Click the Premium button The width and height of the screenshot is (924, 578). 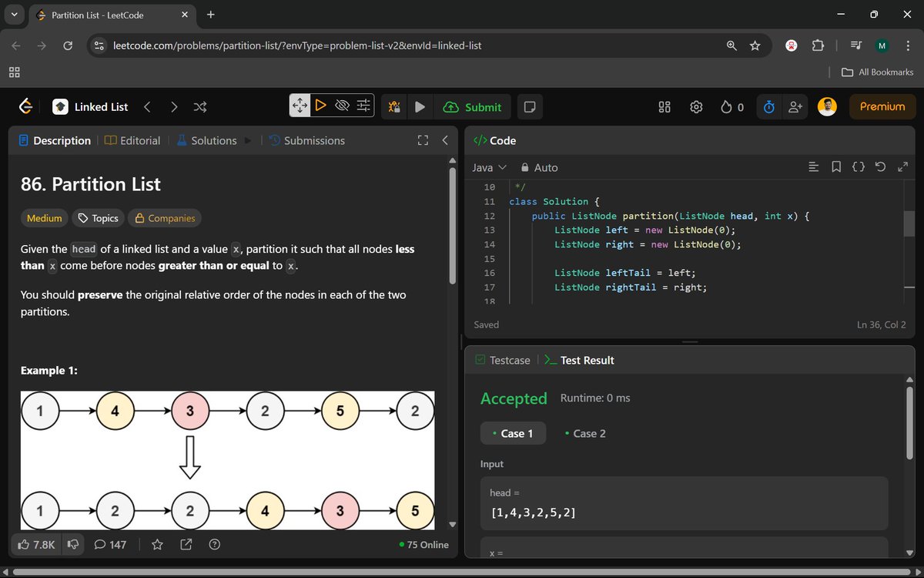pos(882,106)
